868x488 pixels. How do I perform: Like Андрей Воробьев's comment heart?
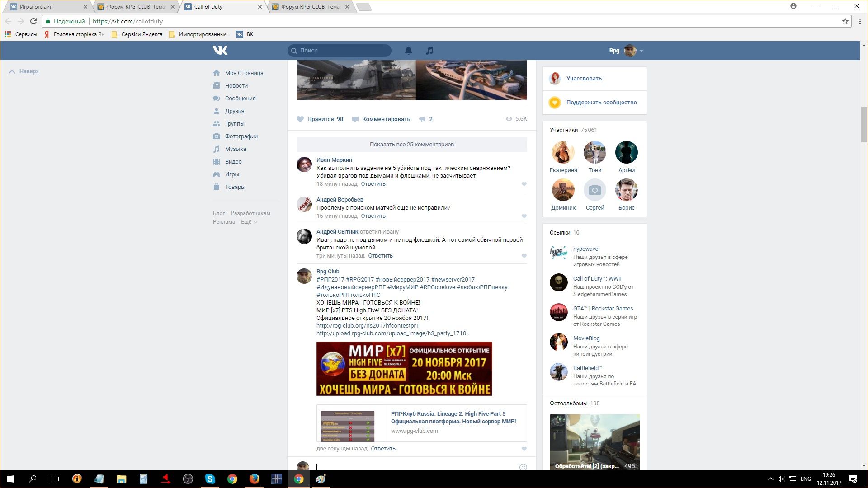(x=524, y=216)
